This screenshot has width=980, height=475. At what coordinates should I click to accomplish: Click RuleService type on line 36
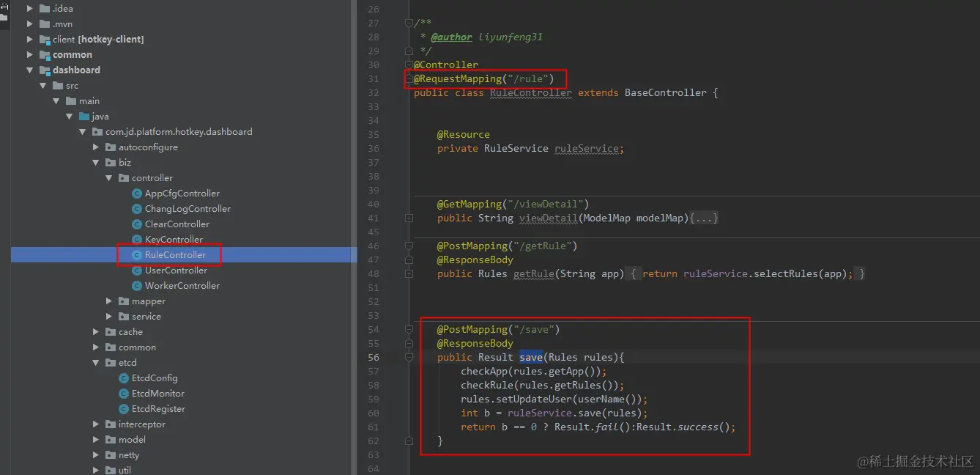click(x=516, y=149)
